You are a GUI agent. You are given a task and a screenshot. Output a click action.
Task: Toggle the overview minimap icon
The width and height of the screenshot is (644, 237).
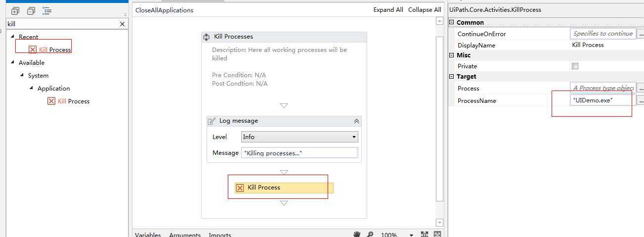(x=437, y=234)
